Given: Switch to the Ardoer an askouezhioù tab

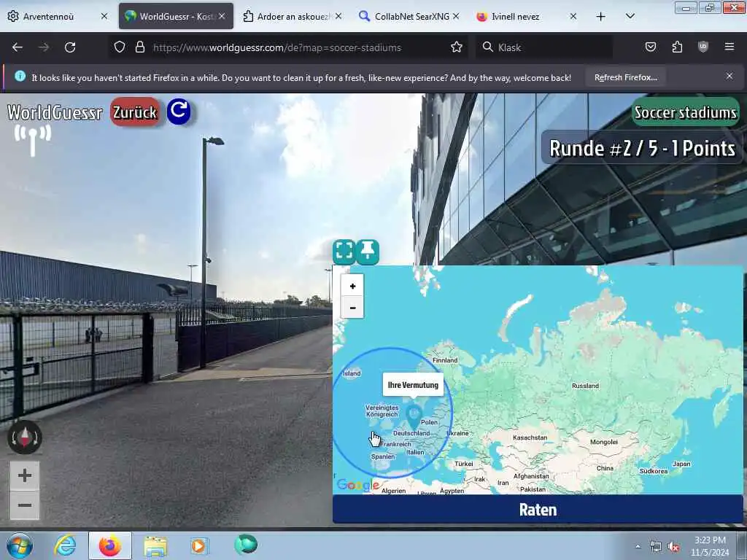Looking at the screenshot, I should pos(292,16).
